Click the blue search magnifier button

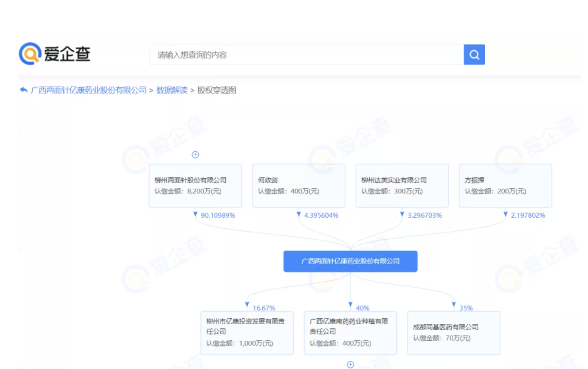pos(474,54)
